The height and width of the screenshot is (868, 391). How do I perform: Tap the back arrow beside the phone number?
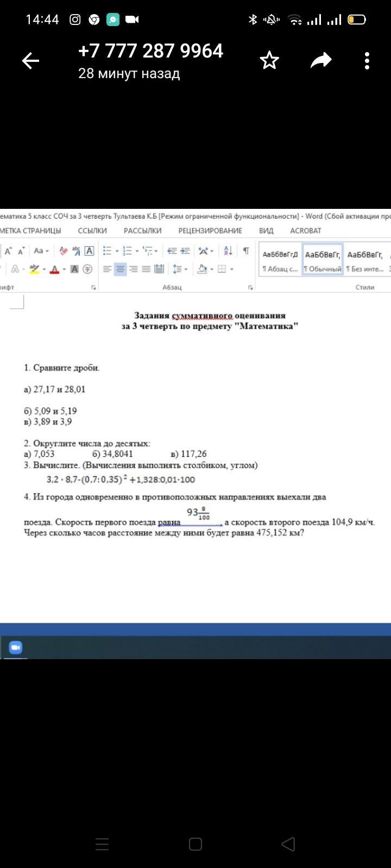tap(30, 61)
